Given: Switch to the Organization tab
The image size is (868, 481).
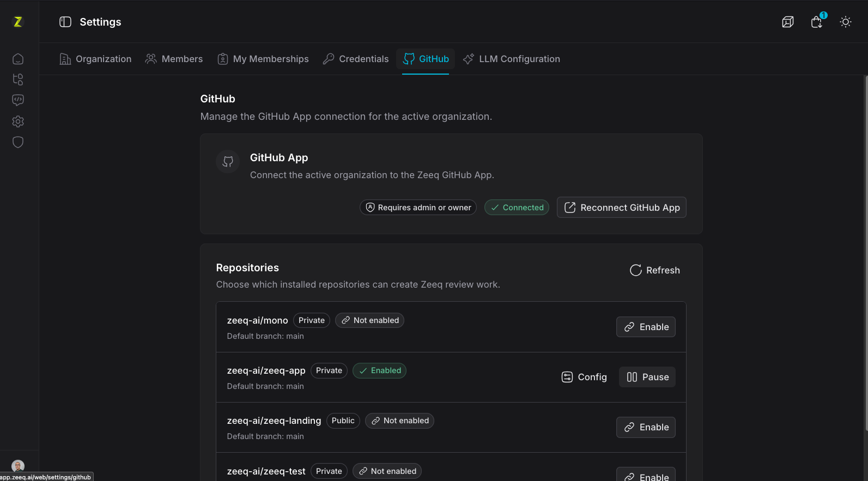Looking at the screenshot, I should [x=95, y=59].
